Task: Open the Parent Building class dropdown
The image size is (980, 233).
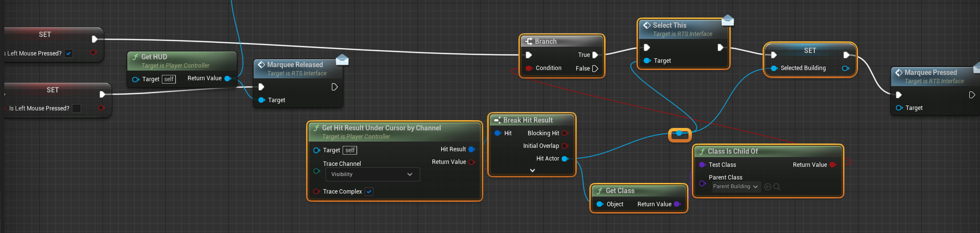Action: pyautogui.click(x=735, y=187)
